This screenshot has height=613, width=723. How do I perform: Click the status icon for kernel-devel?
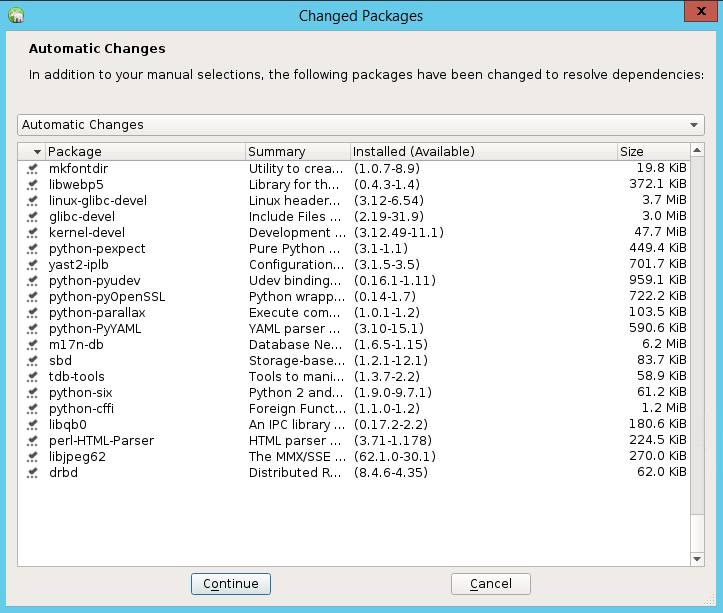coord(32,233)
